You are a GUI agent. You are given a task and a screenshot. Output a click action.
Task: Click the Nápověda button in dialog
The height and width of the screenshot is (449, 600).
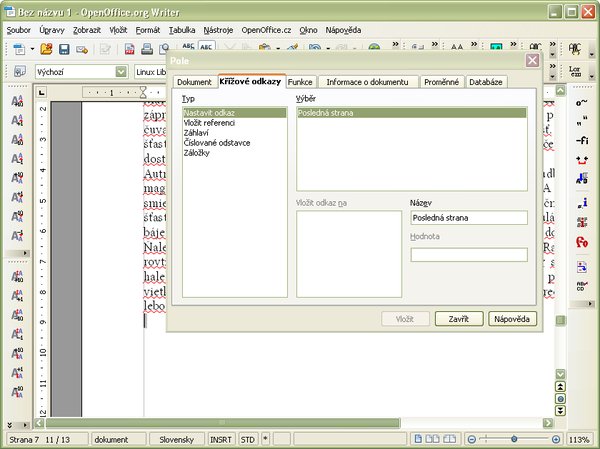tap(512, 319)
